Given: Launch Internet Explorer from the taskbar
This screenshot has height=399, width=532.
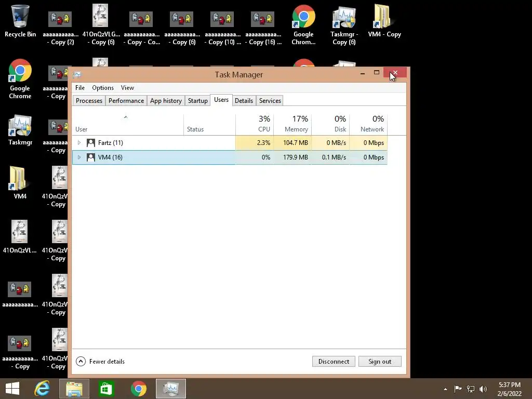Looking at the screenshot, I should pyautogui.click(x=42, y=389).
